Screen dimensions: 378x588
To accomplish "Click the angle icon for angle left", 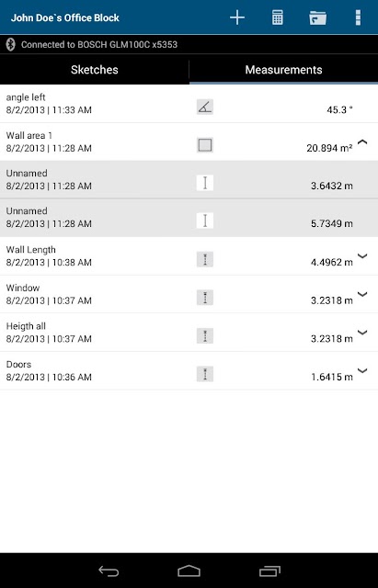I will 205,107.
